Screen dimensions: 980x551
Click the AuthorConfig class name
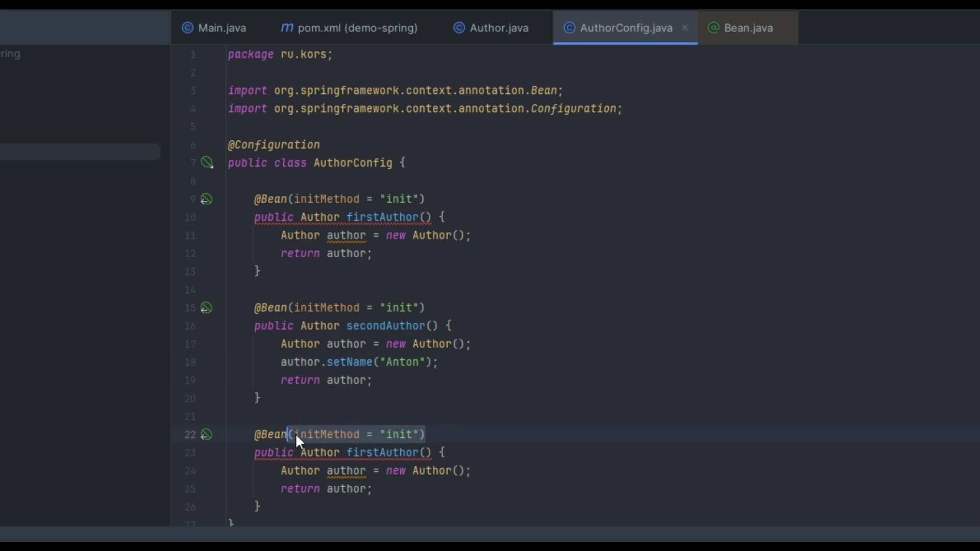tap(353, 163)
